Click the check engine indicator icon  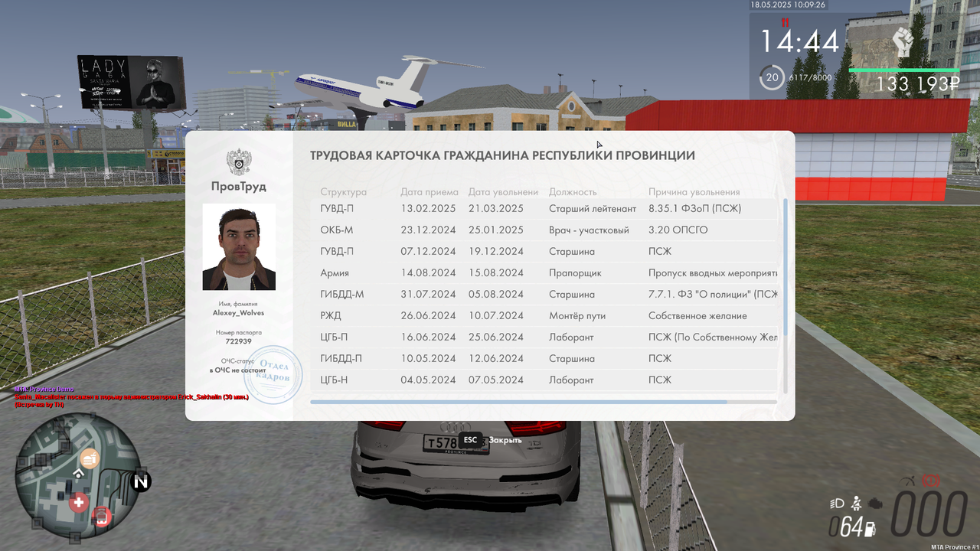pos(876,503)
